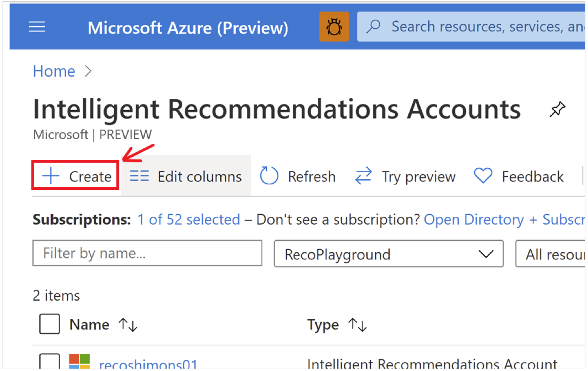Go to Home via breadcrumb
Screen dimensions: 588x371
54,71
